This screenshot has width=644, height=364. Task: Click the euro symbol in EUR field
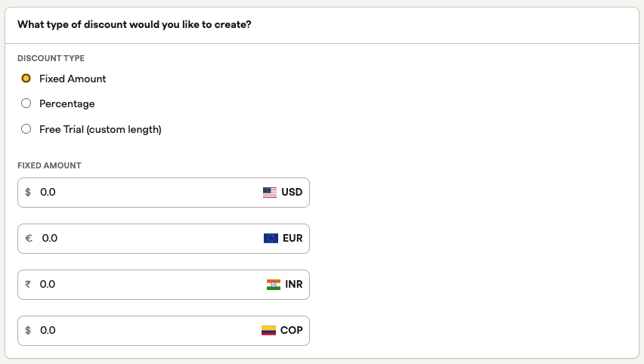coord(29,238)
